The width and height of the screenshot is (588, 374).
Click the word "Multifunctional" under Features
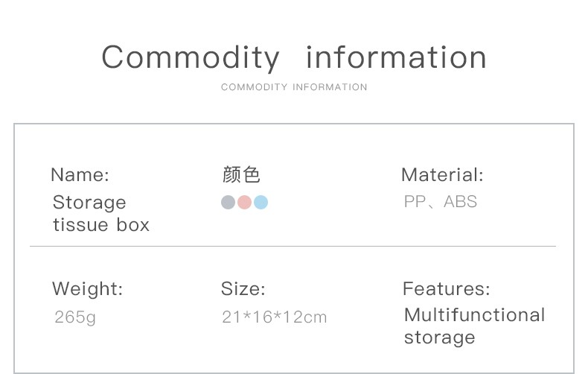[474, 315]
